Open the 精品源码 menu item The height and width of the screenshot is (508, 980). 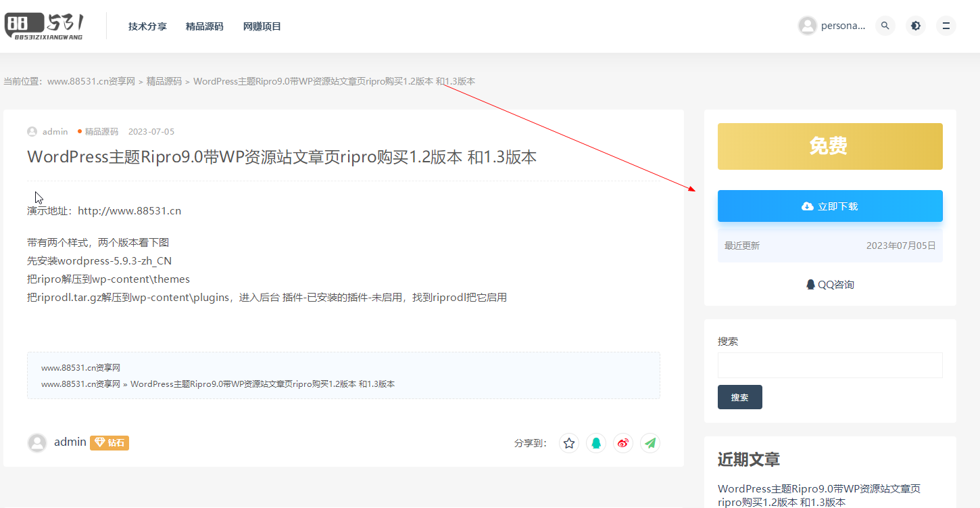(x=204, y=26)
